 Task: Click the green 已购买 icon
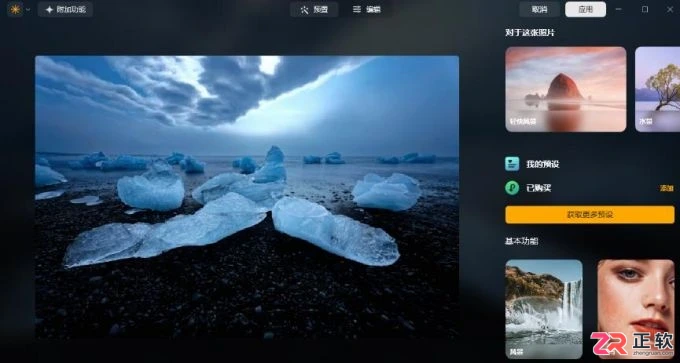(x=512, y=188)
